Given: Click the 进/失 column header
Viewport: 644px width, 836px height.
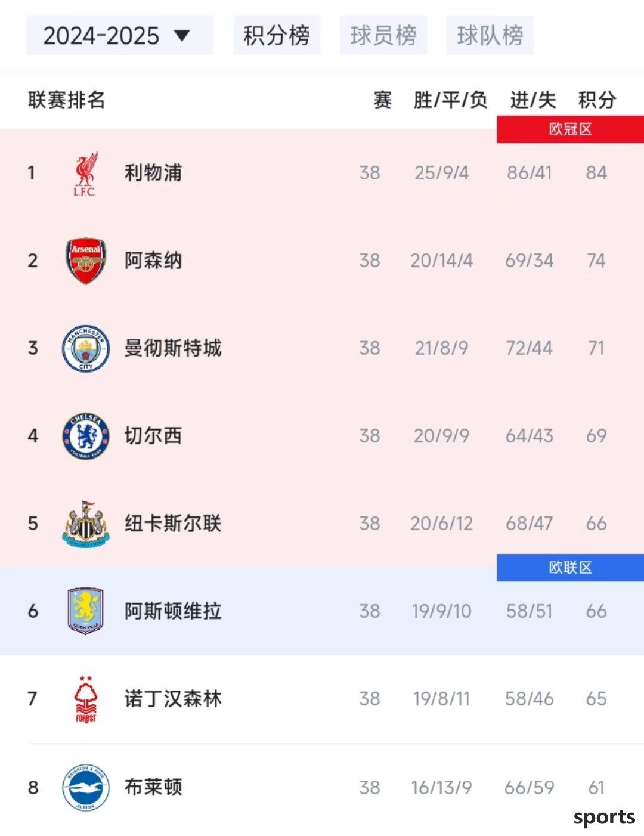Looking at the screenshot, I should (x=532, y=100).
